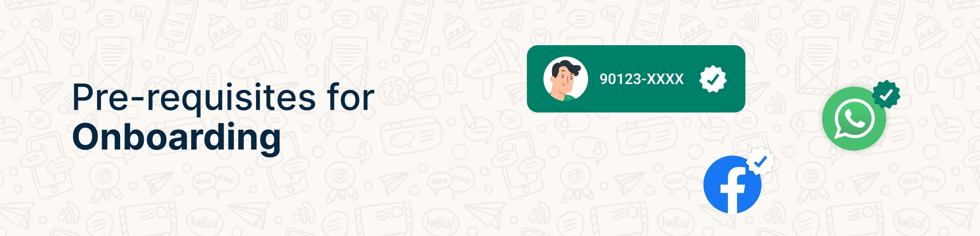Click the blue verified checkmark on Facebook logo
Viewport: 980px width, 236px height.
click(760, 161)
